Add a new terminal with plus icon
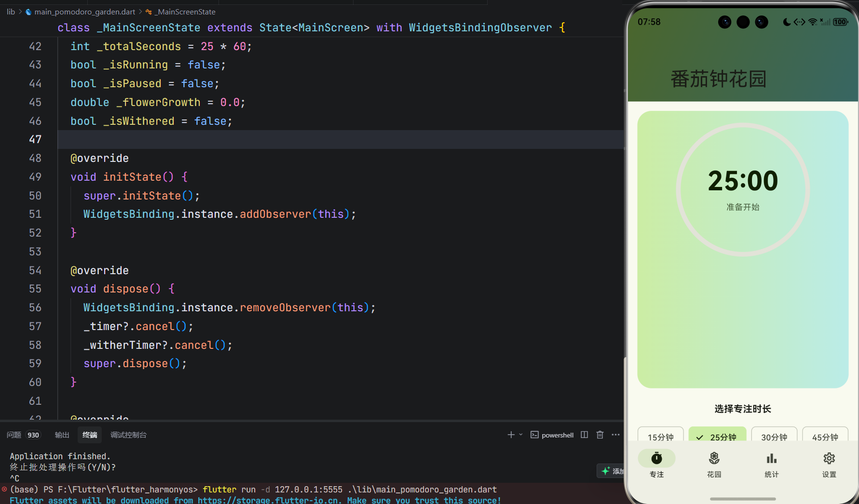This screenshot has width=859, height=504. tap(511, 435)
